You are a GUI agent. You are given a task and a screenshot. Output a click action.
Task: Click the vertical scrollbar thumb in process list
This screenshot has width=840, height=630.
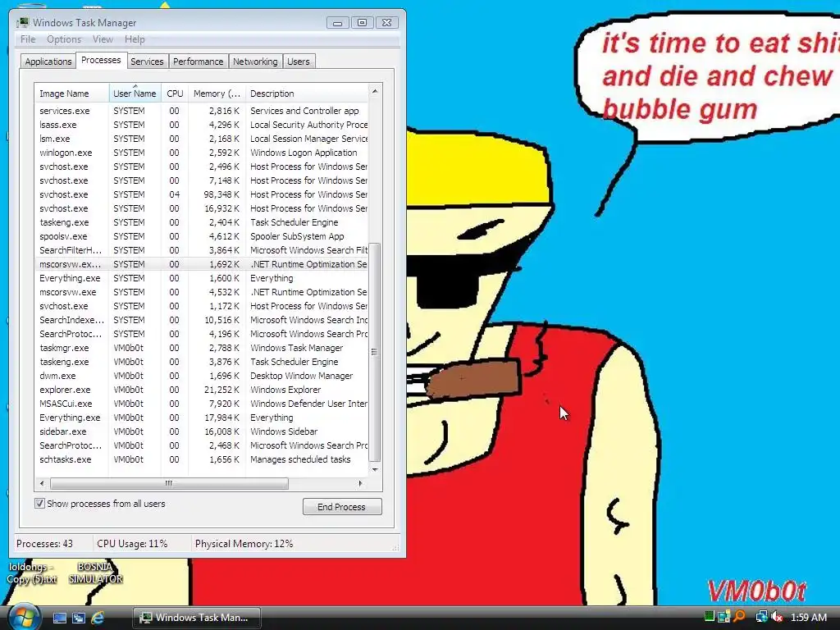point(375,351)
